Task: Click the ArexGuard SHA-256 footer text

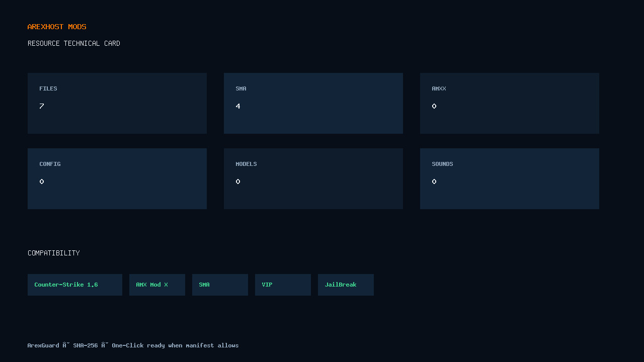Action: pos(133,345)
